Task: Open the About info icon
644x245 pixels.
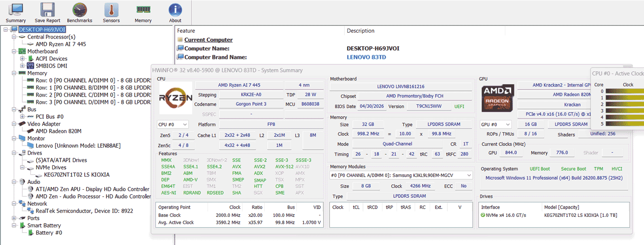Action: tap(175, 13)
